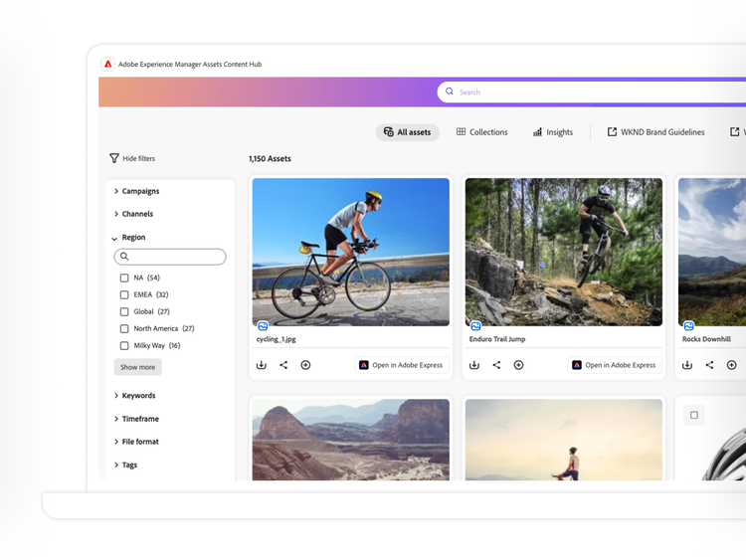Click the Hide filters label

tap(139, 158)
